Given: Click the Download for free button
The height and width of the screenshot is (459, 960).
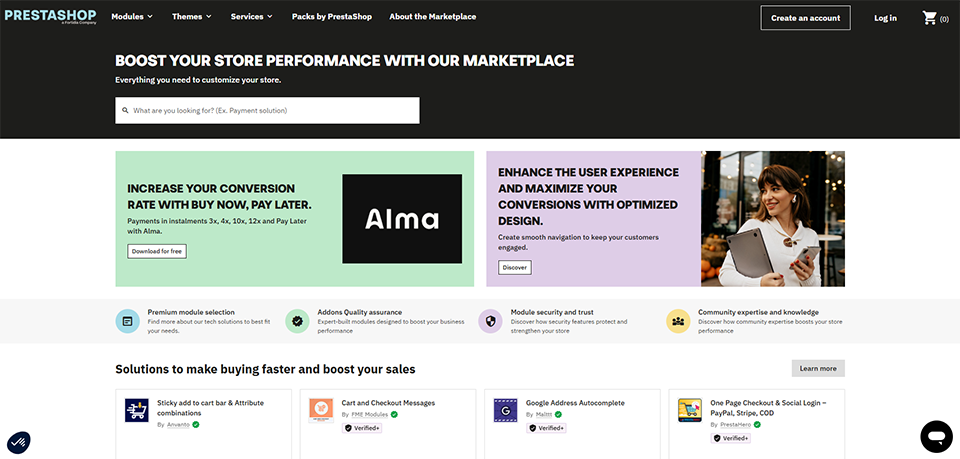Looking at the screenshot, I should click(157, 251).
